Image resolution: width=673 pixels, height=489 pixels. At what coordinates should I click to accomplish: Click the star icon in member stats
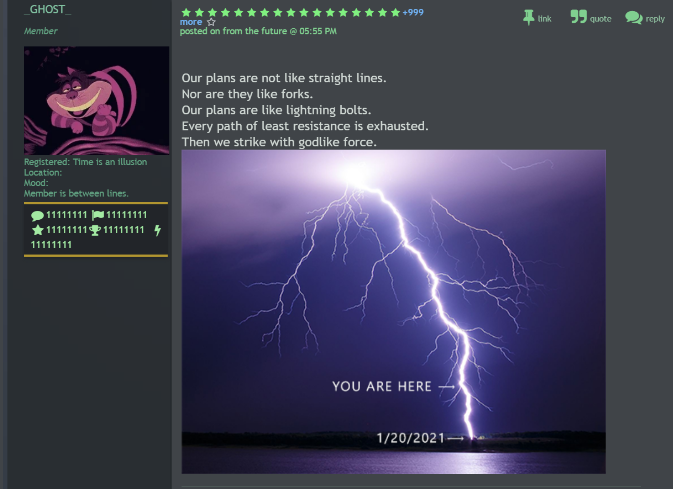[38, 230]
